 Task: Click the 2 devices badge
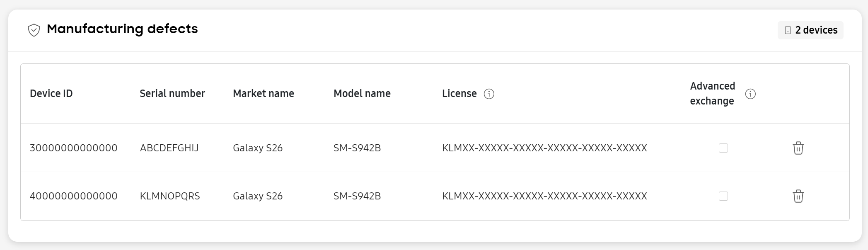pyautogui.click(x=810, y=30)
